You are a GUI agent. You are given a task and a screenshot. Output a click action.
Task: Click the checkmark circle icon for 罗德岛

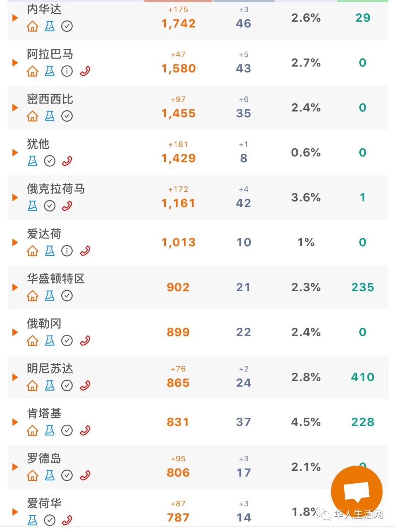click(67, 476)
